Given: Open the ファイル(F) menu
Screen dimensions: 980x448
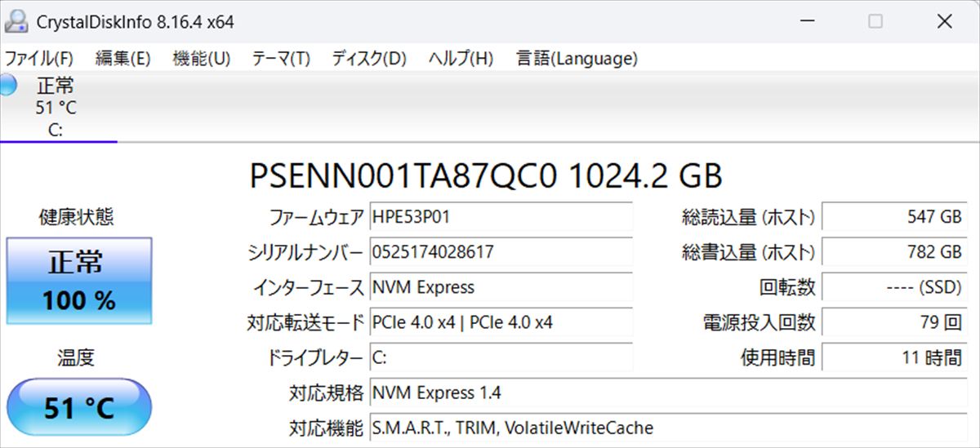Looking at the screenshot, I should point(39,59).
